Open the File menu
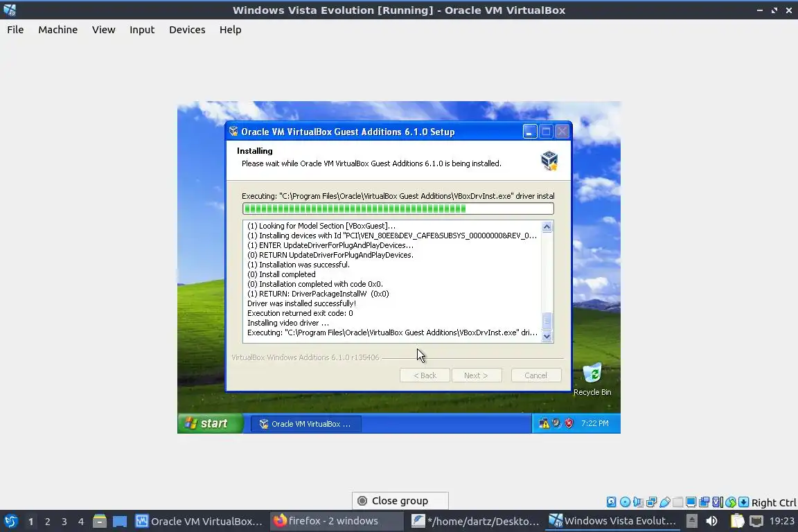Screen dimensions: 798x532 point(15,30)
